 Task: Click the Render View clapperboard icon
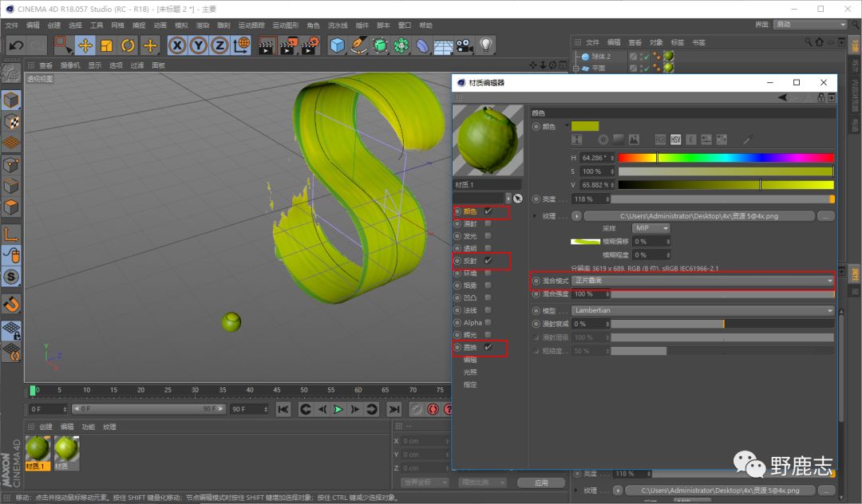pos(267,45)
